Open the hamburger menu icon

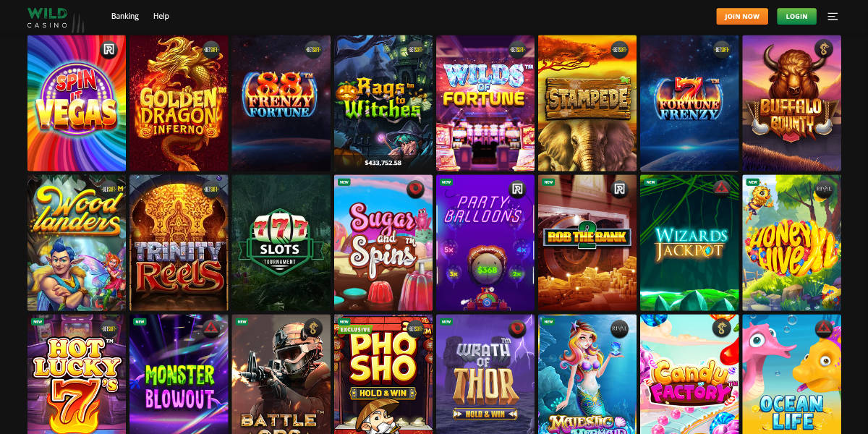[833, 16]
